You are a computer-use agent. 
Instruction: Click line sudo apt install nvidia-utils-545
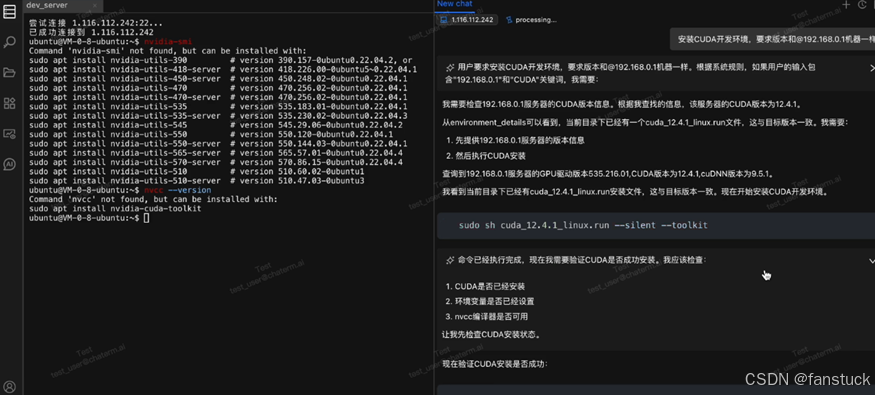coord(216,125)
